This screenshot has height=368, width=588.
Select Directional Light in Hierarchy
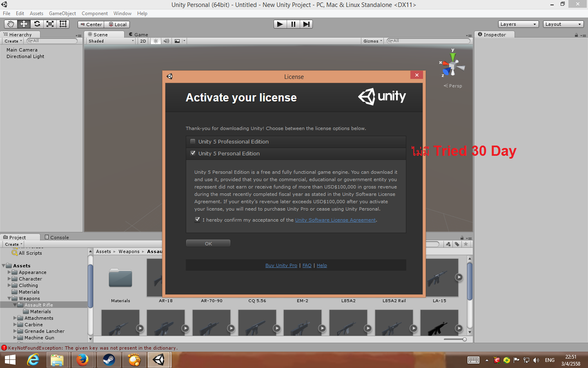pos(25,56)
